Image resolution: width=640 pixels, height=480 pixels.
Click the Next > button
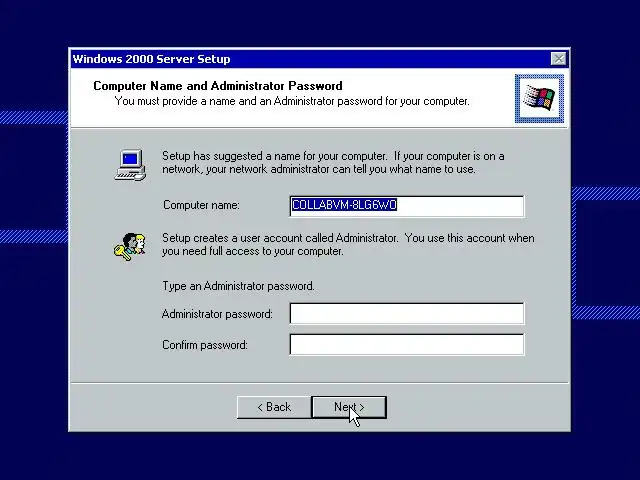point(349,407)
